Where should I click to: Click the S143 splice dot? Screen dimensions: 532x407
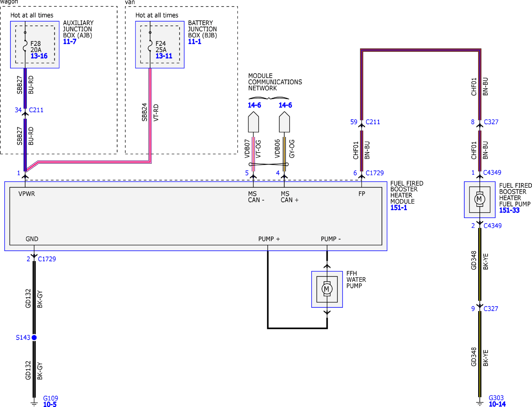(34, 338)
